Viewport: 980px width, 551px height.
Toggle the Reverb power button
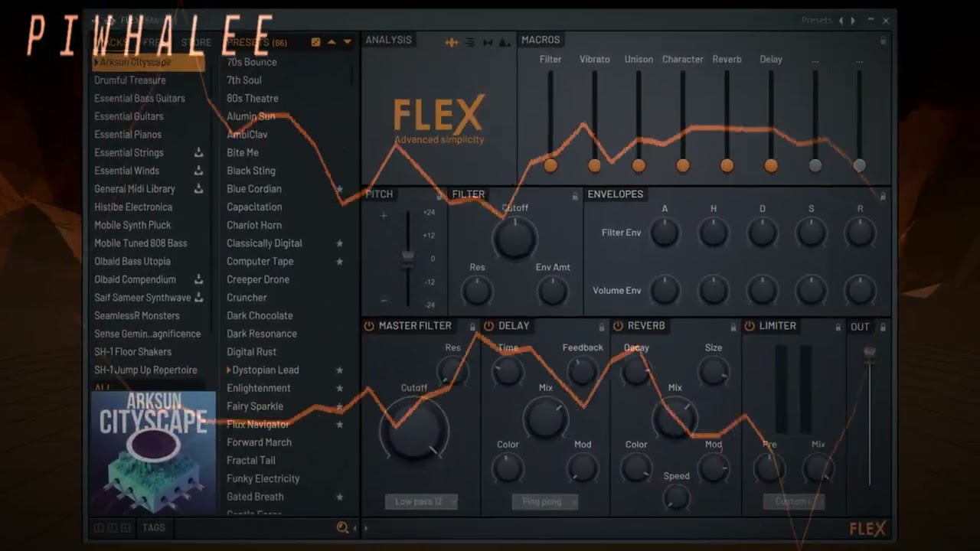click(x=618, y=326)
